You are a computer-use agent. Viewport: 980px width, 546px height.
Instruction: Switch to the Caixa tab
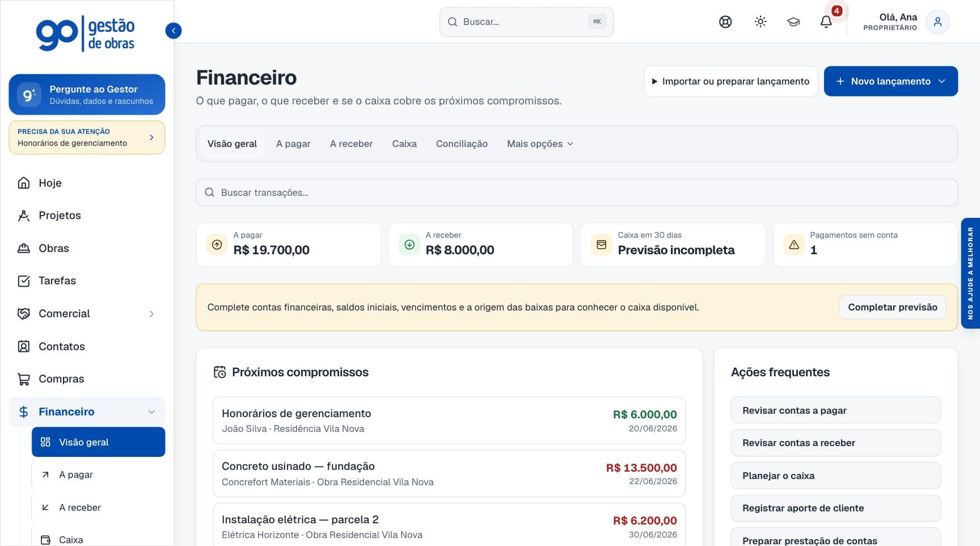(404, 144)
